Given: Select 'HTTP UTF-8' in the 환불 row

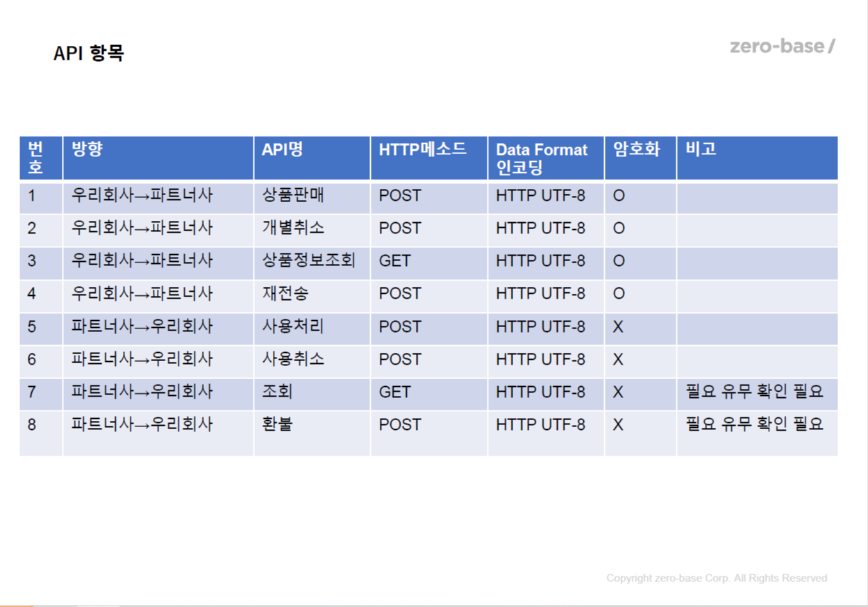Looking at the screenshot, I should [546, 433].
